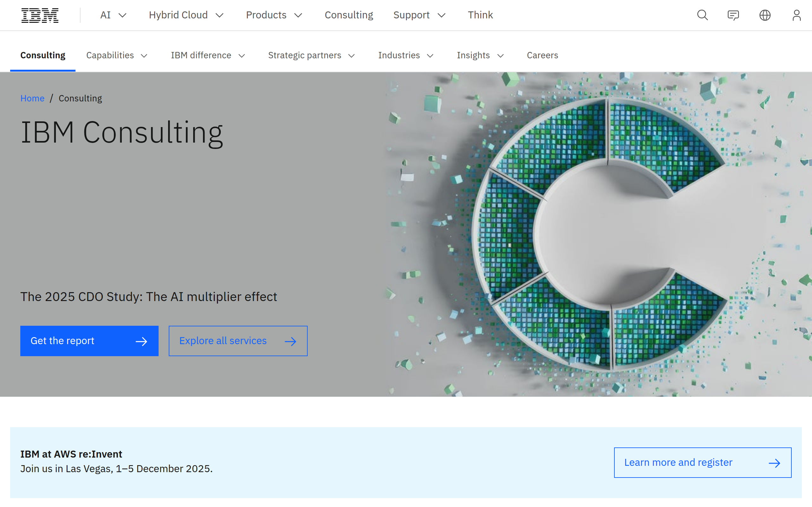This screenshot has width=812, height=507.
Task: Open the Products dropdown menu
Action: tap(274, 15)
